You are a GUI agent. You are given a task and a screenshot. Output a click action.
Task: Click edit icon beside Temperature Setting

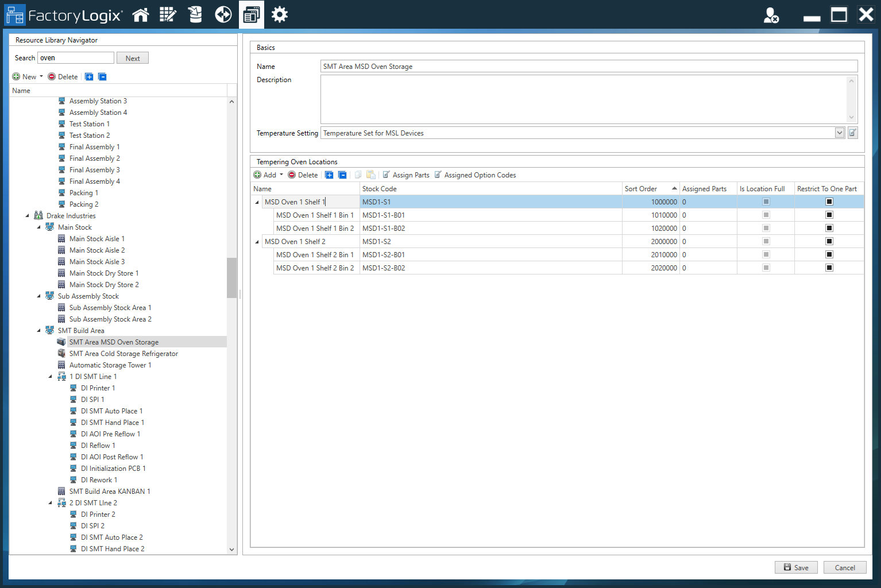[x=853, y=133]
